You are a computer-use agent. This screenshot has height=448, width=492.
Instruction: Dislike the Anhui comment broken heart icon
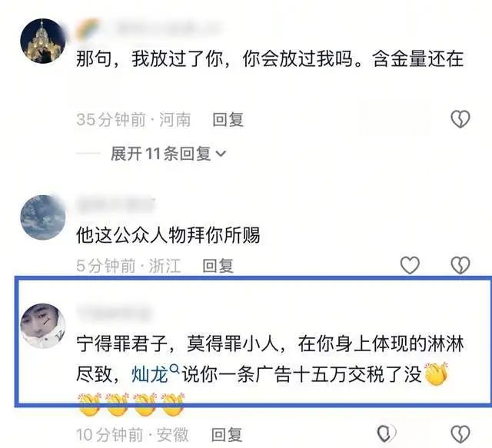tap(460, 434)
